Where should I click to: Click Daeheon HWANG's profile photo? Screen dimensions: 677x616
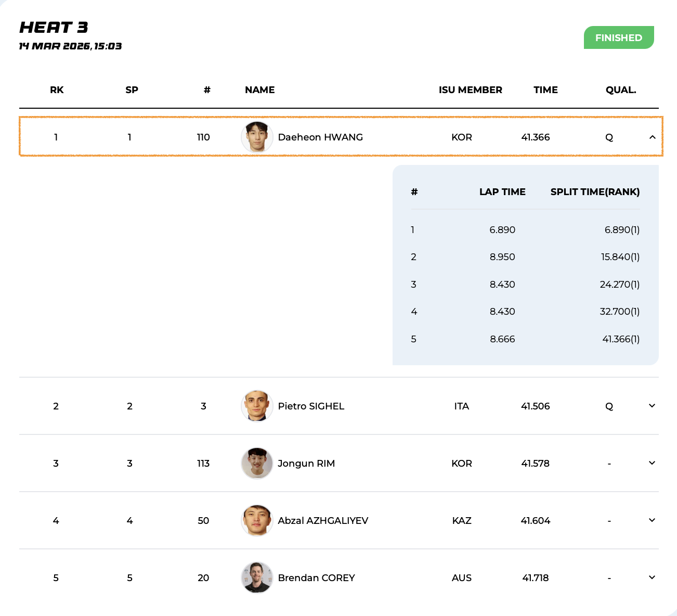coord(257,137)
